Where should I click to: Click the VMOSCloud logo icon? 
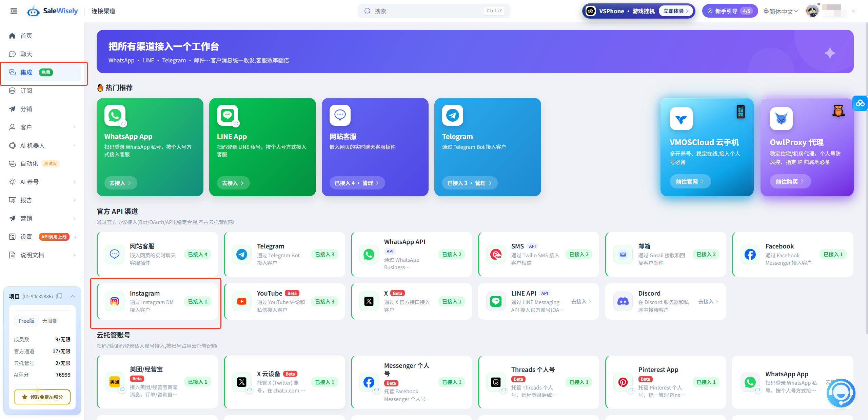pos(681,119)
